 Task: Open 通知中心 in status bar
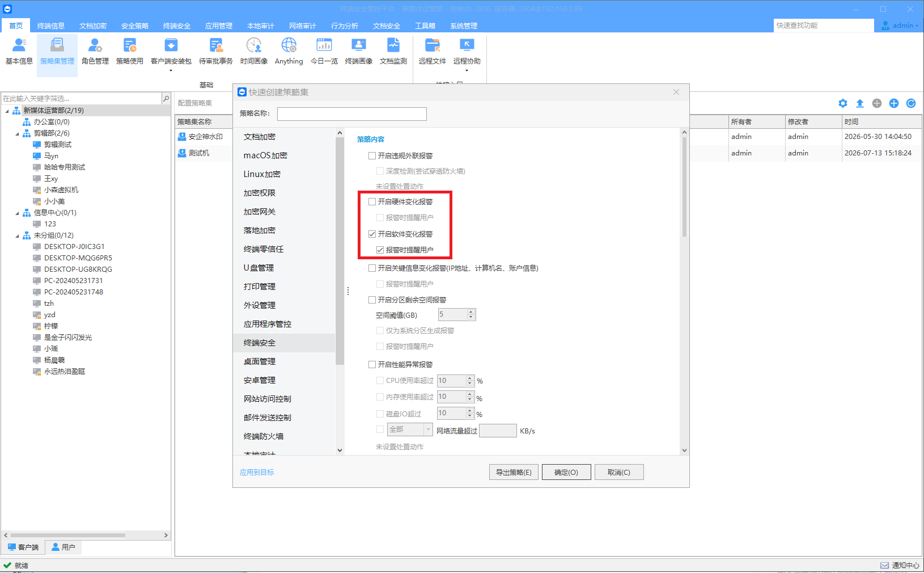coord(900,565)
